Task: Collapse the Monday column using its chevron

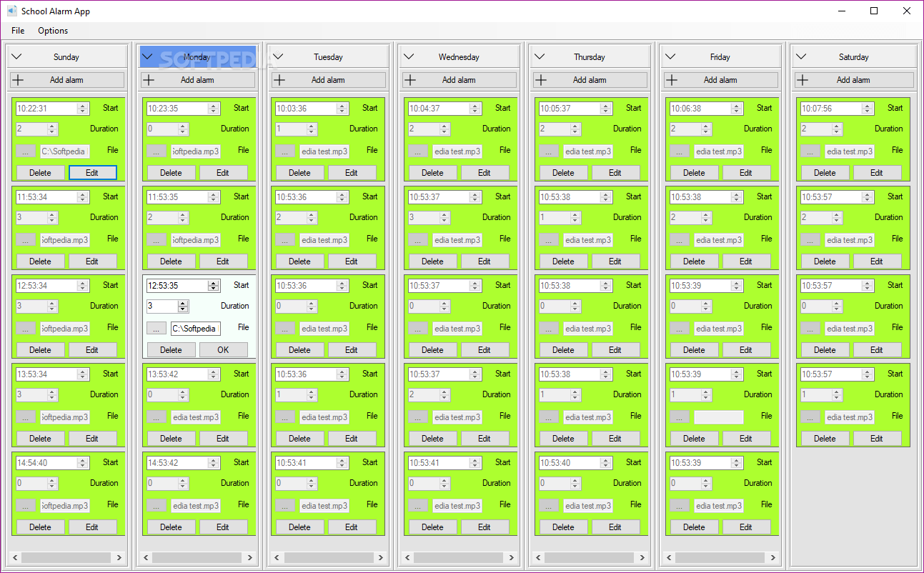Action: 147,56
